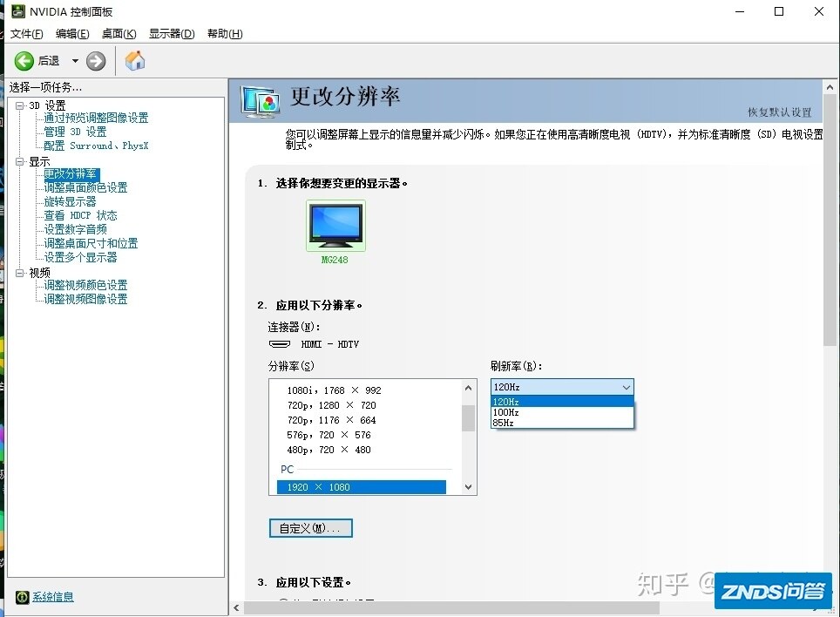The image size is (840, 617).
Task: Open the 桌面(K) menu
Action: (119, 34)
